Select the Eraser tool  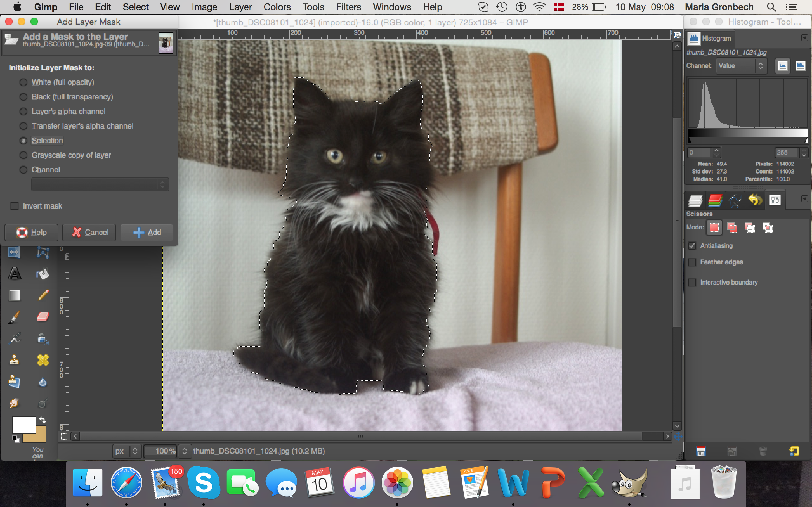coord(43,317)
